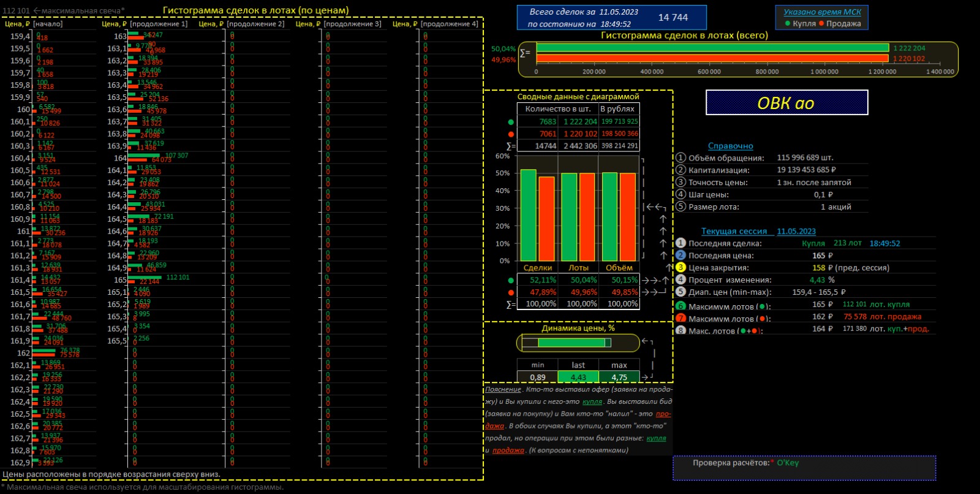Click yellow circle 3 beside Цена закрытия
Screen dimensions: 980x494
click(680, 267)
